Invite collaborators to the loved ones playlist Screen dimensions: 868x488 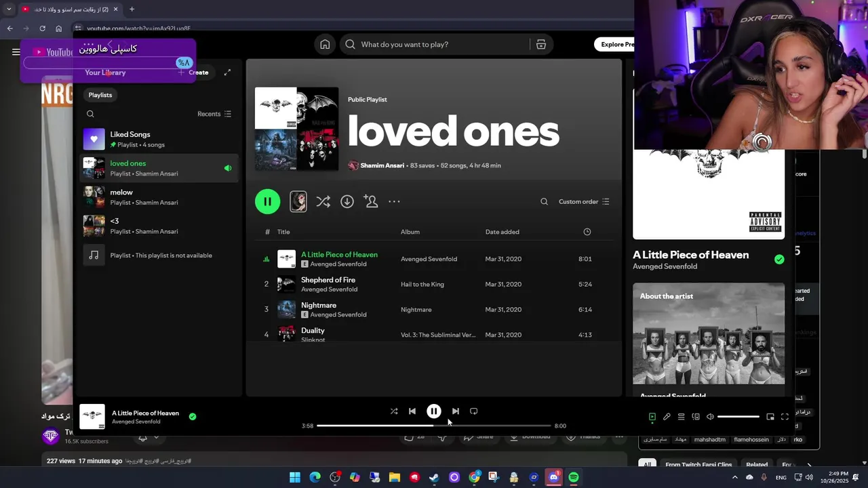(x=371, y=201)
